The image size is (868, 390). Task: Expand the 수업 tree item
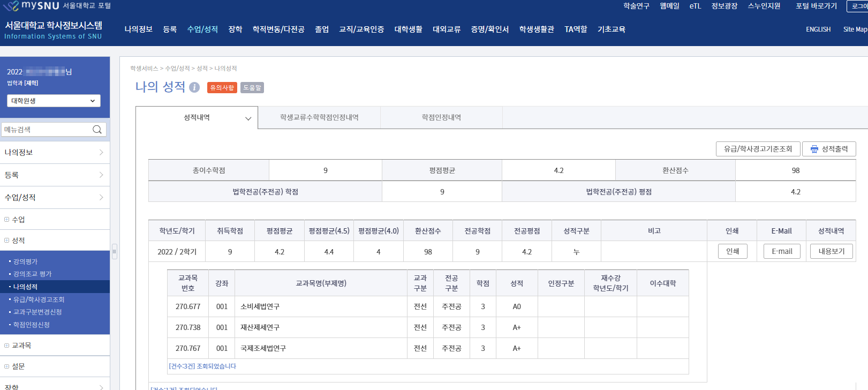[6, 220]
